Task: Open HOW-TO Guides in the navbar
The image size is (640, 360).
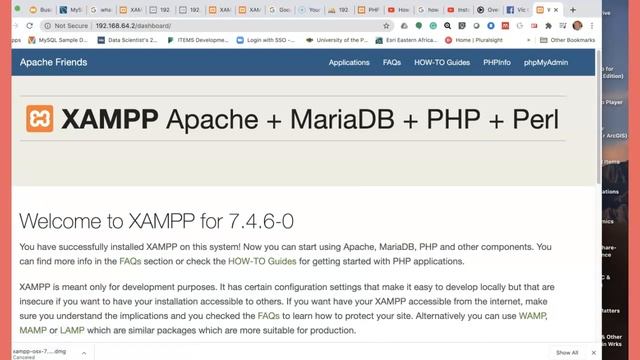Action: click(442, 62)
